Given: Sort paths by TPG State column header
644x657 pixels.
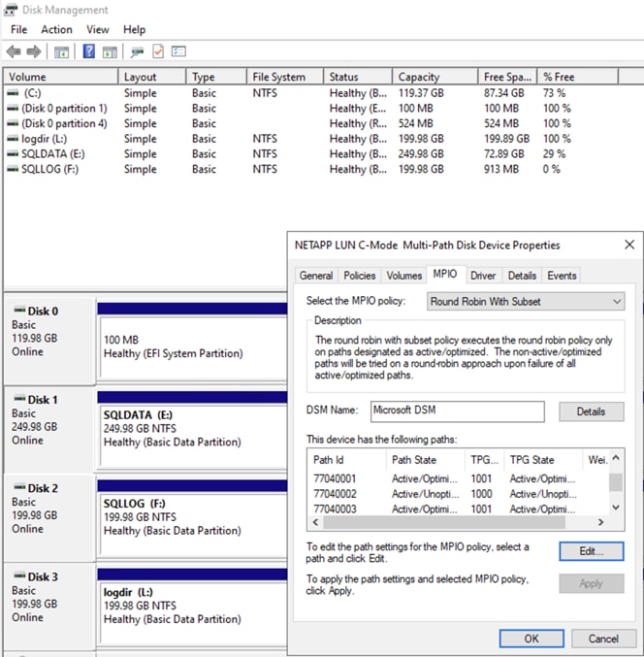Looking at the screenshot, I should click(x=543, y=460).
